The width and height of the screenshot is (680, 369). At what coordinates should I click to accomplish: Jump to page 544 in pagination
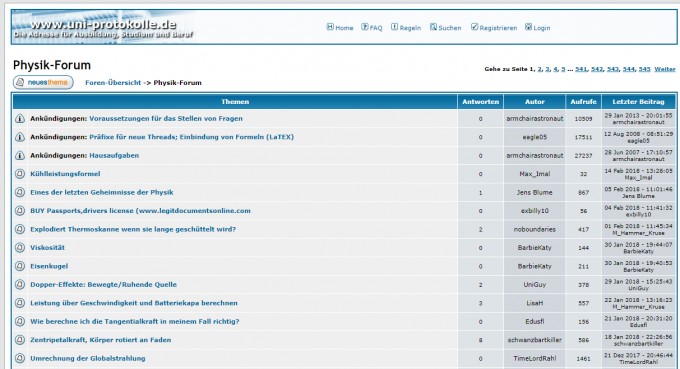(629, 69)
